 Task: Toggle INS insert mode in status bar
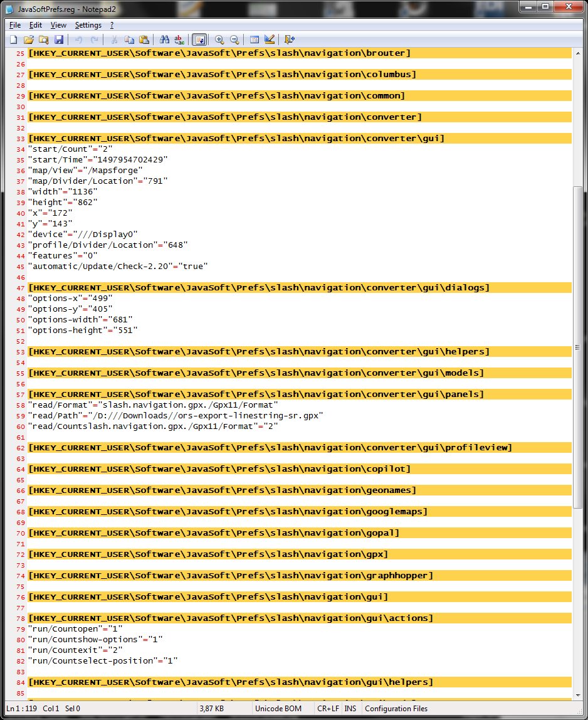pos(350,709)
